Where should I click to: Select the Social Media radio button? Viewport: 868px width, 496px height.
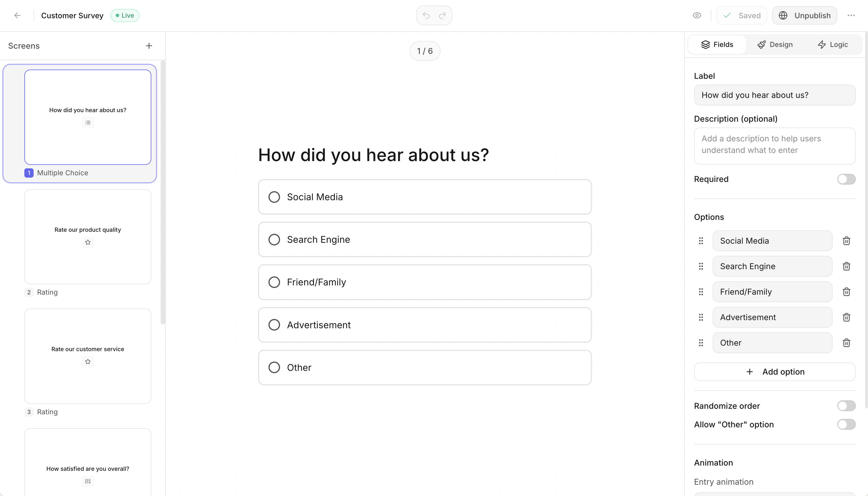pyautogui.click(x=274, y=197)
